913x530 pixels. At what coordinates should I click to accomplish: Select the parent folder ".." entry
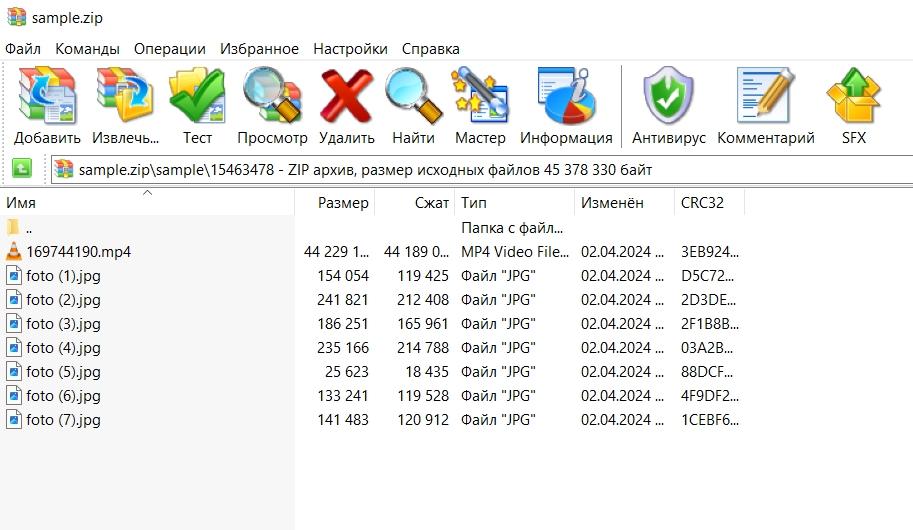coord(30,228)
